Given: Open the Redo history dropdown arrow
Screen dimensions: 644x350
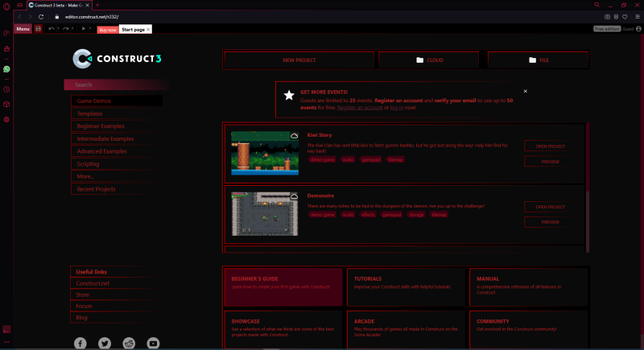Looking at the screenshot, I should click(72, 29).
